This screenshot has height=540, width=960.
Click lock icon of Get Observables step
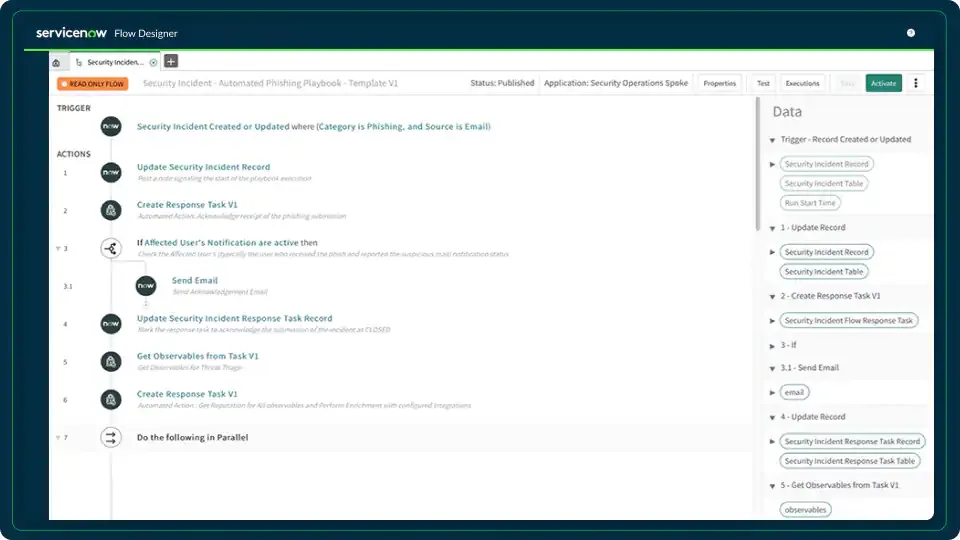[111, 362]
